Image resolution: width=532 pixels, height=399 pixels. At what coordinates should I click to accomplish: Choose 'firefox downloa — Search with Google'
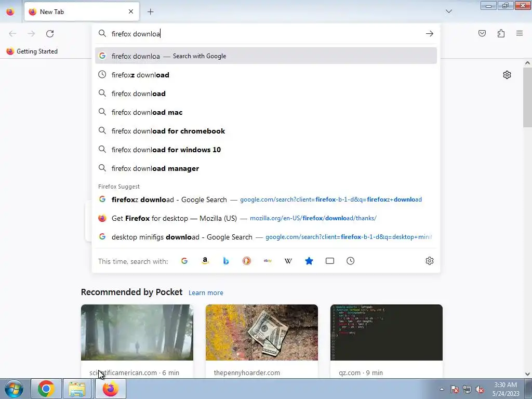(266, 56)
